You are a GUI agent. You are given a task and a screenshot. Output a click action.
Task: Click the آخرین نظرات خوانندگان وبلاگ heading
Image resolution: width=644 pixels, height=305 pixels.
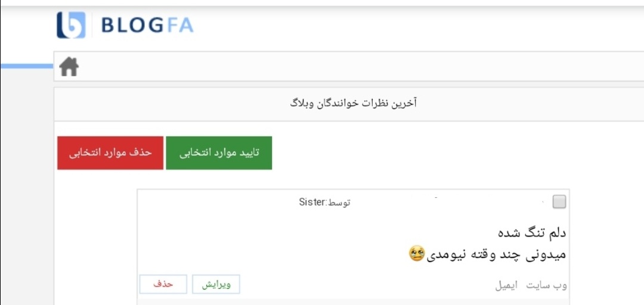click(x=353, y=104)
